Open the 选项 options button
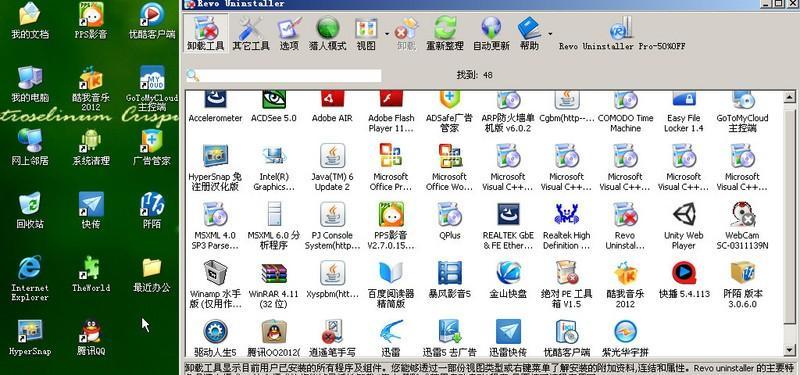The width and height of the screenshot is (800, 375). pos(289,33)
